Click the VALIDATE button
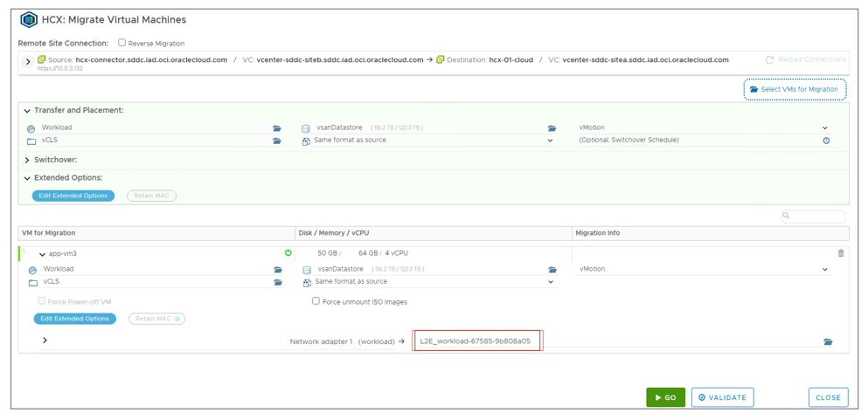 (x=722, y=397)
